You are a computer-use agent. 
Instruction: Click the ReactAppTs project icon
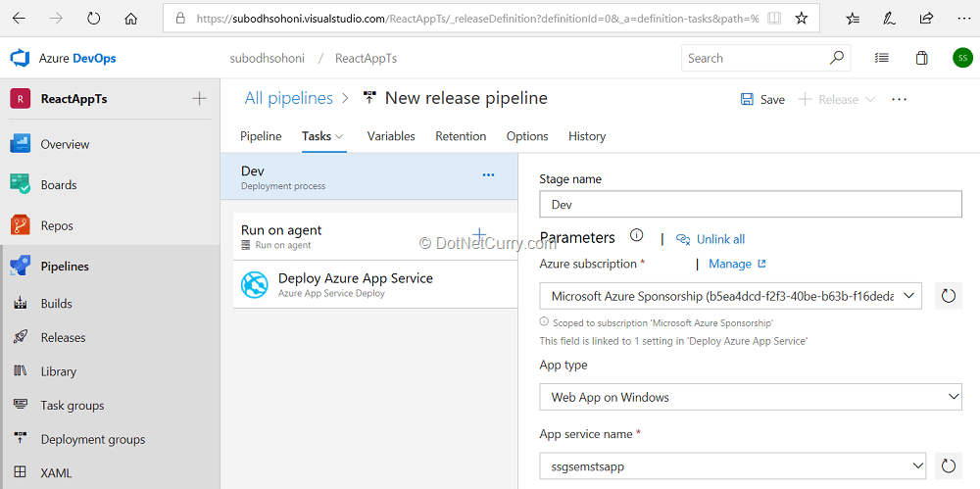pyautogui.click(x=21, y=99)
